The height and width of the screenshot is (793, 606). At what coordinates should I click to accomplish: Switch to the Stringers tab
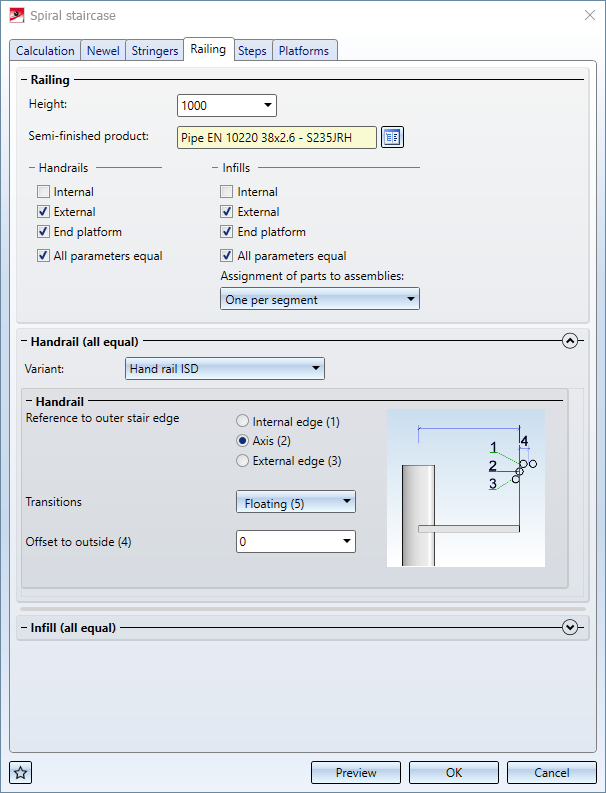[155, 51]
